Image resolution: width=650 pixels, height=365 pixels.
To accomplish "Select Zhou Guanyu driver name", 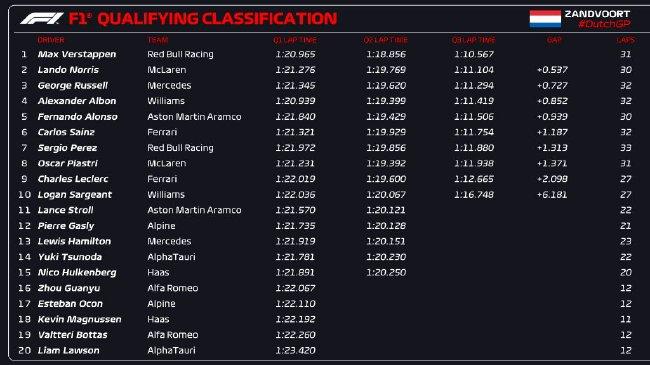I will pos(69,288).
